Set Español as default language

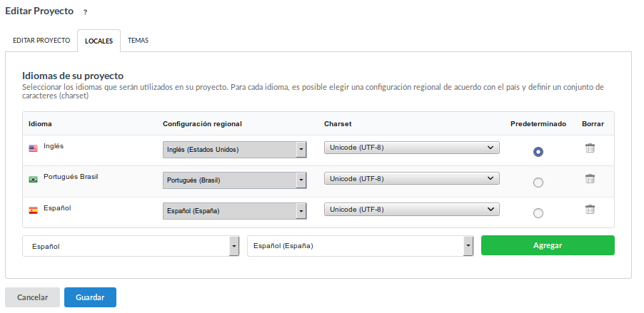538,213
